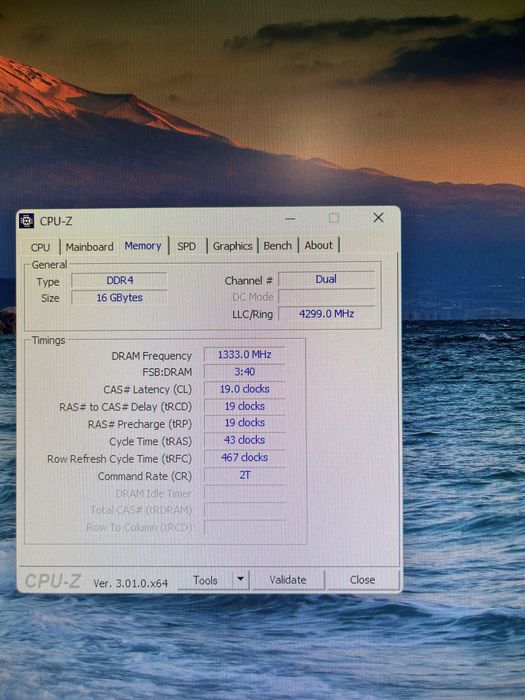The width and height of the screenshot is (525, 700).
Task: Click the 3:40 FSB:DRAM value
Action: point(244,371)
